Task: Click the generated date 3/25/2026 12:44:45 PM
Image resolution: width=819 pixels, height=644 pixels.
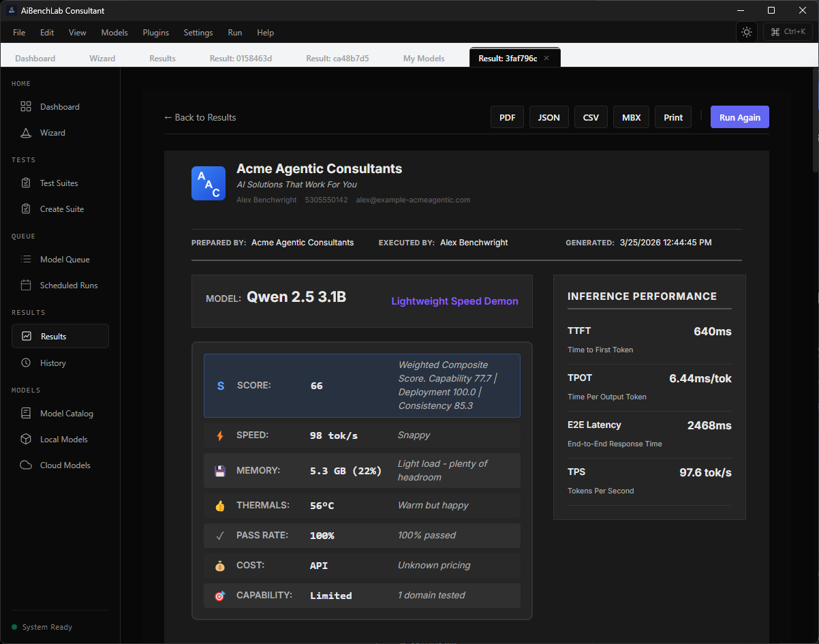Action: [666, 243]
